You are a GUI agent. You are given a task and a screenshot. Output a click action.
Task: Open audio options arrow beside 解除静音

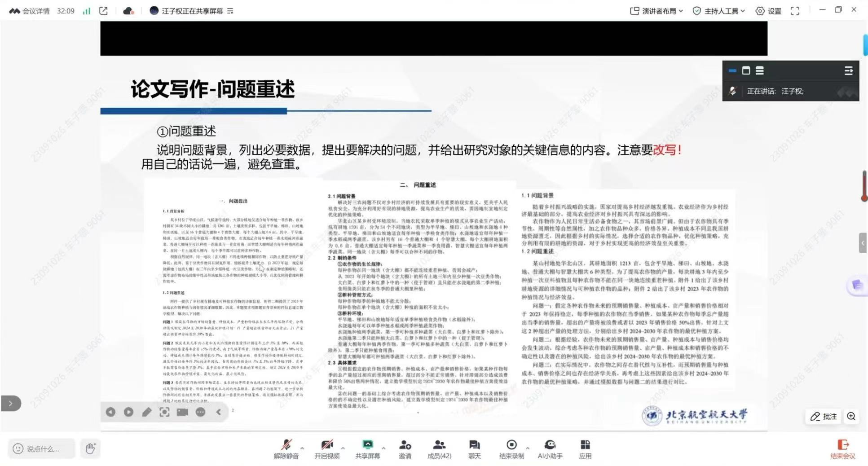pos(302,448)
